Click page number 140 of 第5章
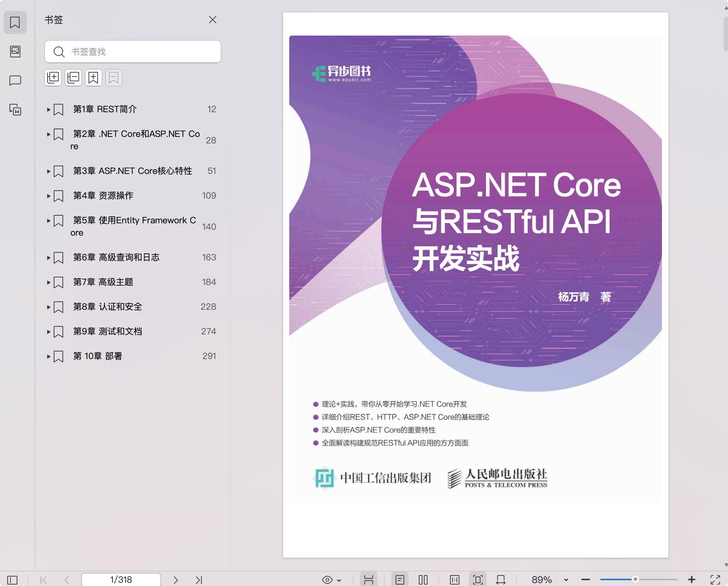Viewport: 728px width, 586px height. pos(209,227)
